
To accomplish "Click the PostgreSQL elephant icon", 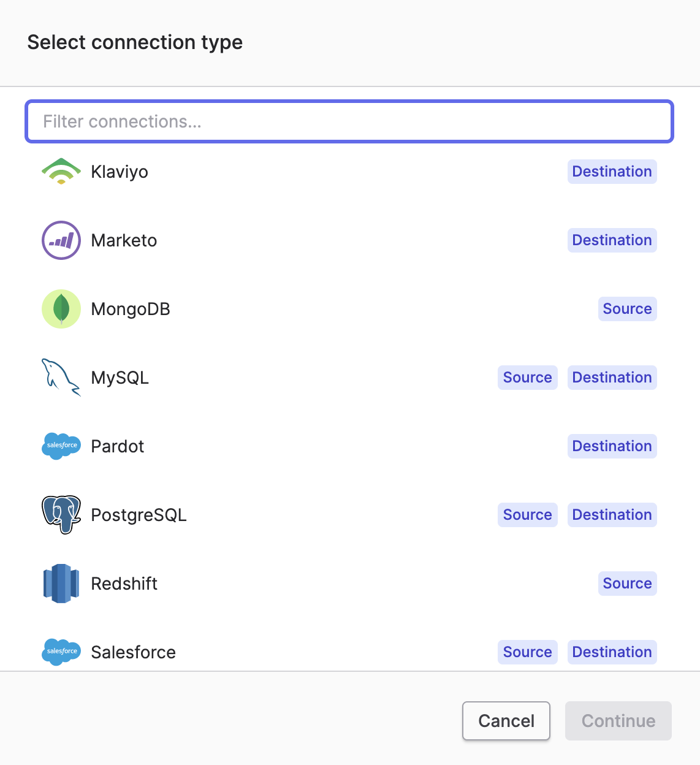I will click(61, 515).
